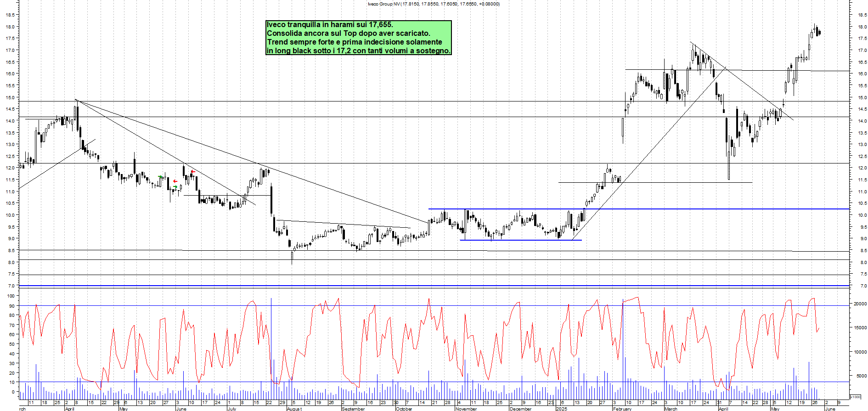Click the 'October' month label on time axis

coord(404,409)
